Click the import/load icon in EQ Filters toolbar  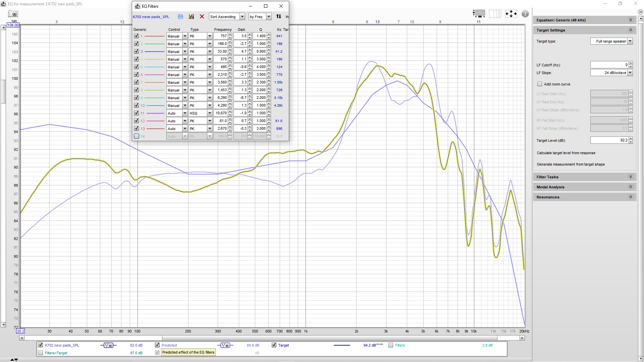(x=180, y=16)
